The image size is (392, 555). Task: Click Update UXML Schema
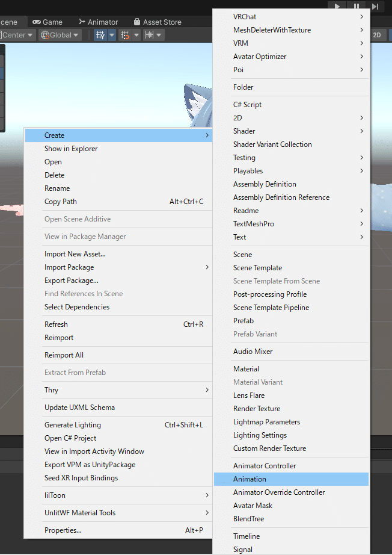[119, 408]
